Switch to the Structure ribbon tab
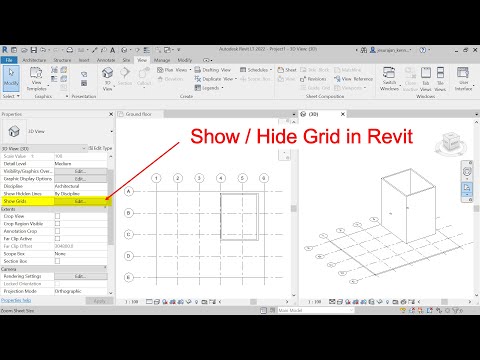Viewport: 480px width, 360px height. [x=62, y=60]
